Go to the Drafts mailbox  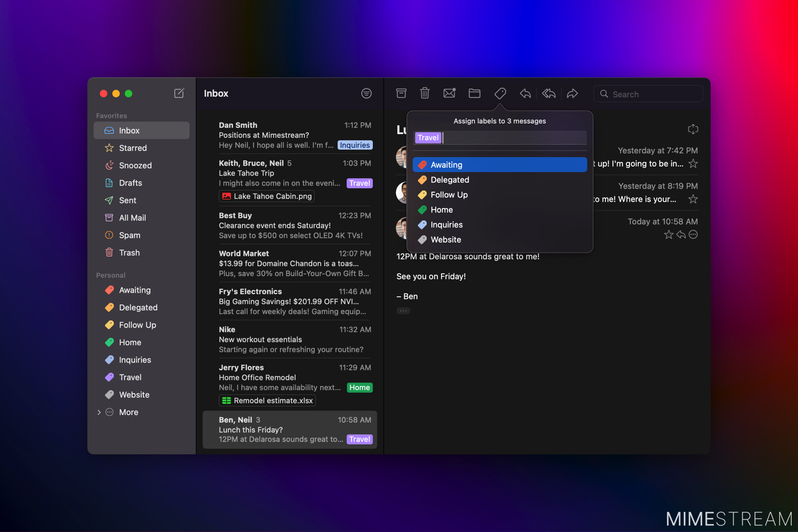[x=142, y=183]
